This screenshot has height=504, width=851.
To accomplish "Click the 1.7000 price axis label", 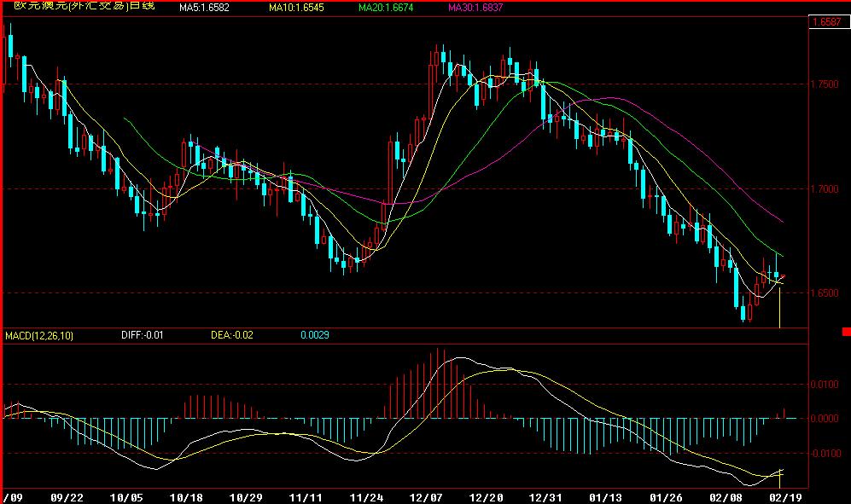I will pos(825,188).
